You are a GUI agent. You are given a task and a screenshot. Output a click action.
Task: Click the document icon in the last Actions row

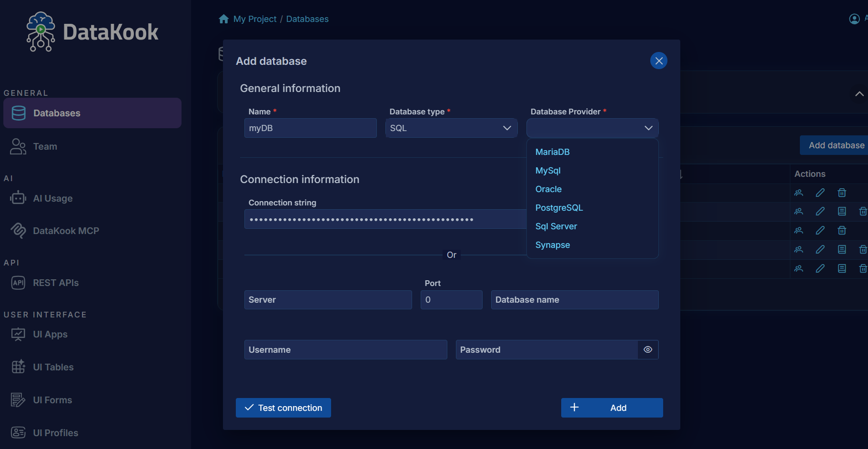coord(842,268)
